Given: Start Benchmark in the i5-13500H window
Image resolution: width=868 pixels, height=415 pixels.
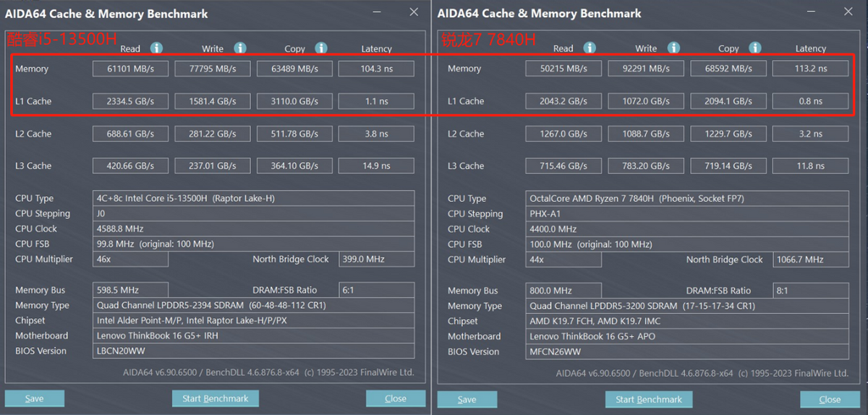Looking at the screenshot, I should pos(216,398).
